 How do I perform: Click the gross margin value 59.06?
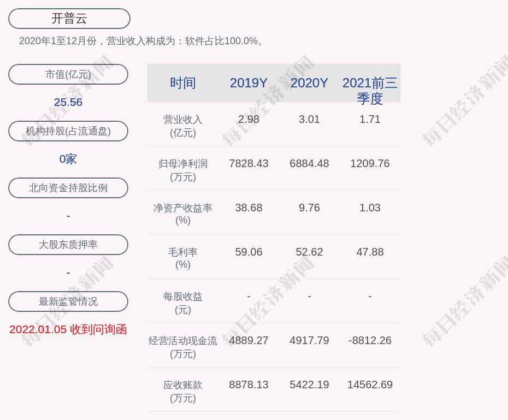coord(249,252)
